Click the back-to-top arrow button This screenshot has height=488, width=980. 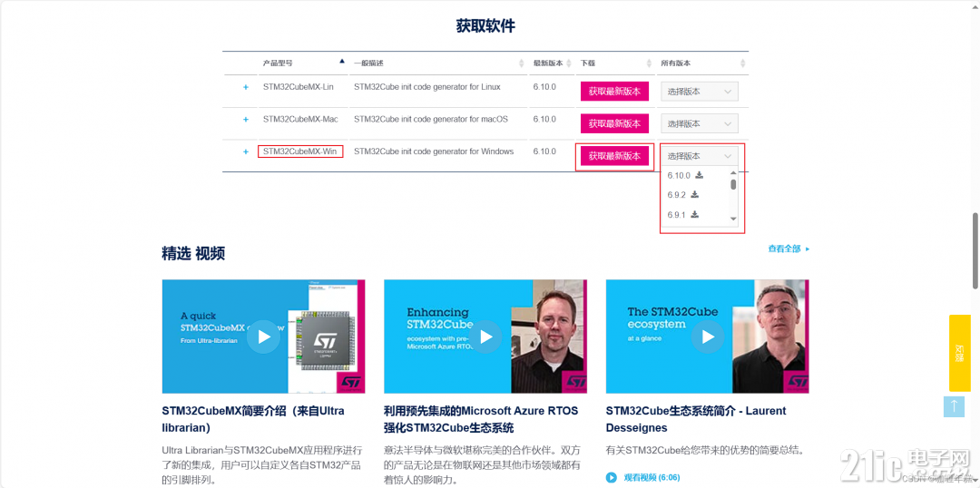pyautogui.click(x=954, y=406)
